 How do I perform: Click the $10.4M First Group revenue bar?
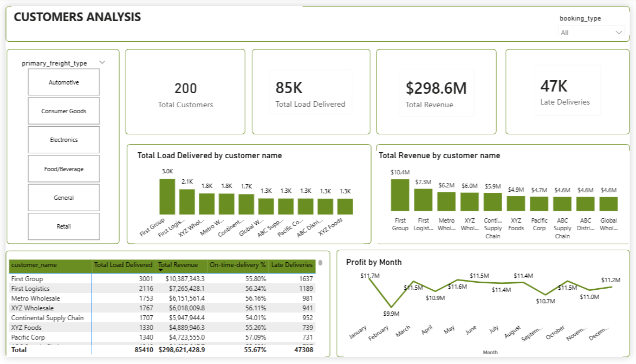point(400,195)
